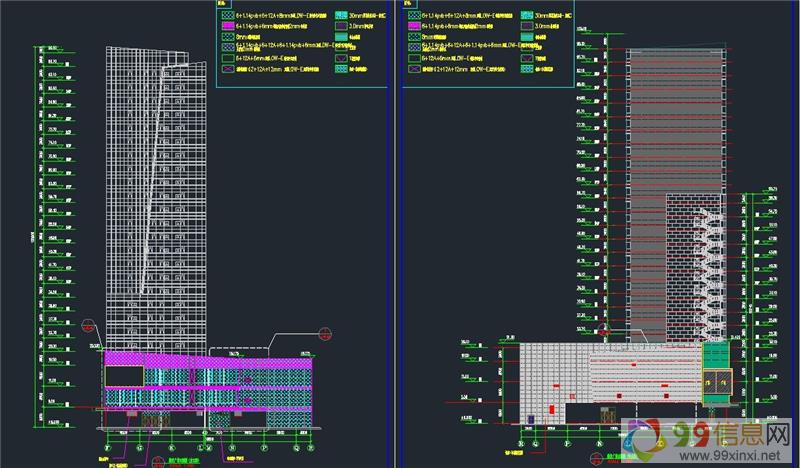
Task: Click the cyan 30mm legend swatch in left legend
Action: 340,17
